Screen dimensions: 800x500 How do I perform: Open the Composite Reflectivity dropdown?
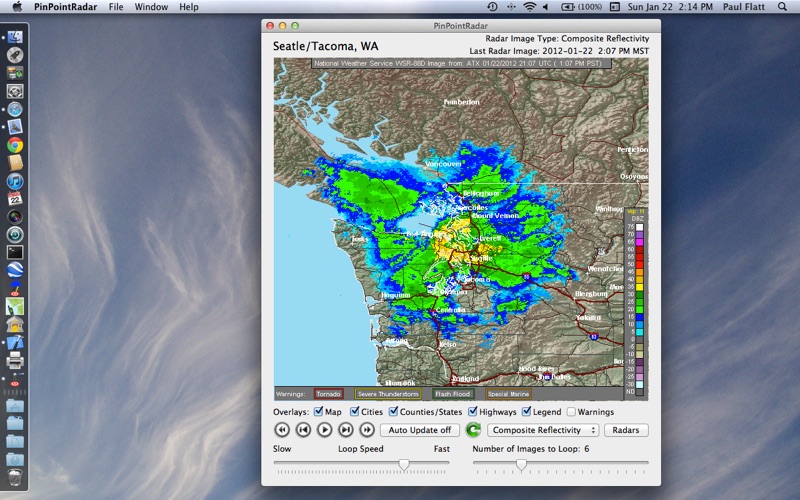[543, 430]
